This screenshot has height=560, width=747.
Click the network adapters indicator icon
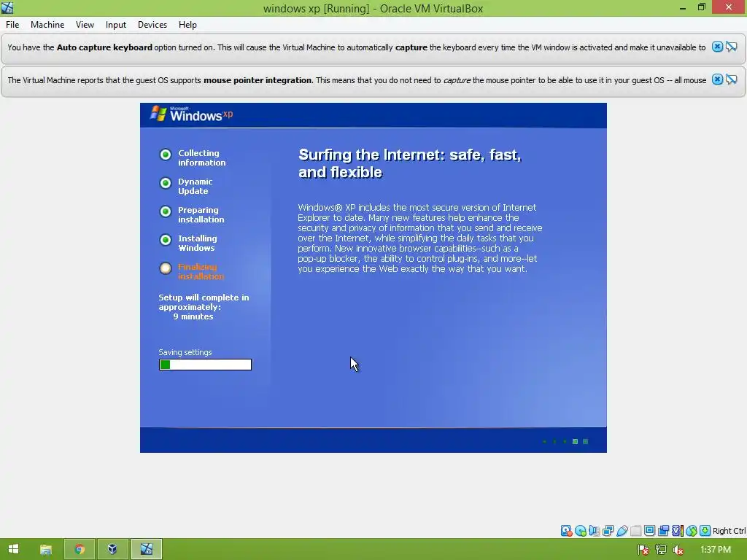(608, 531)
